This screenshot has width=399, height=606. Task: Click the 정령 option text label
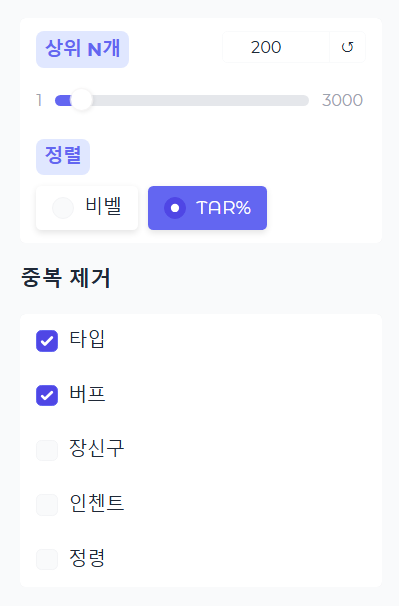(87, 558)
